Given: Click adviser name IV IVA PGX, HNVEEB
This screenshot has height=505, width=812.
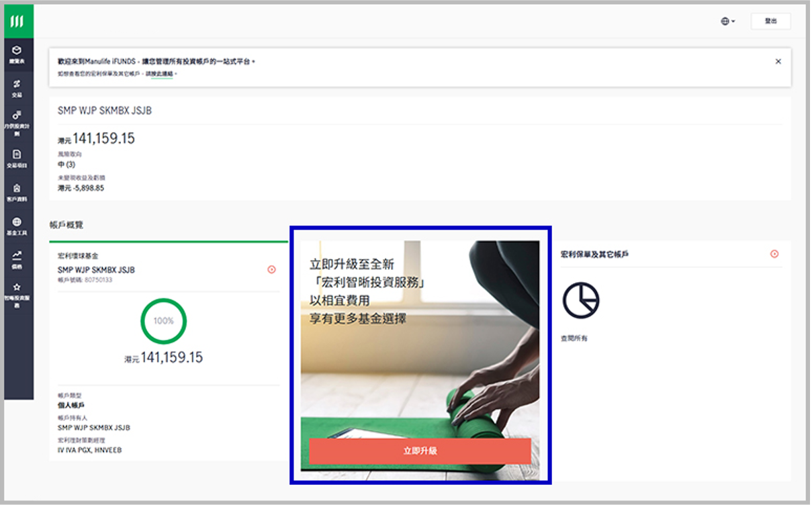Looking at the screenshot, I should 90,450.
